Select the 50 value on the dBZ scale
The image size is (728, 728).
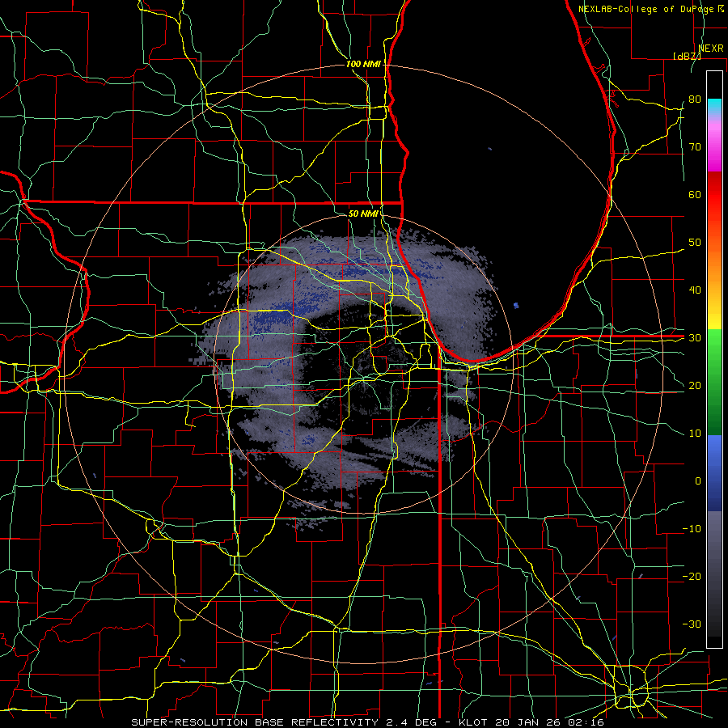(695, 243)
